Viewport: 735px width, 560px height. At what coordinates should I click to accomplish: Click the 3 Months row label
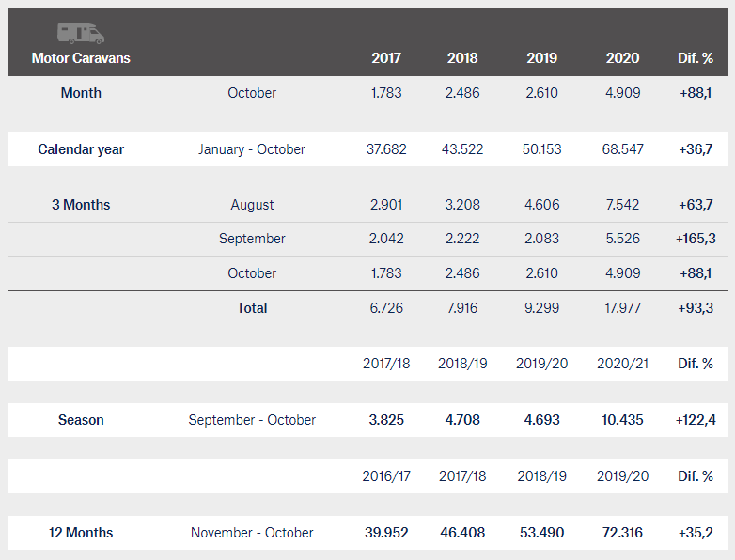click(x=81, y=205)
